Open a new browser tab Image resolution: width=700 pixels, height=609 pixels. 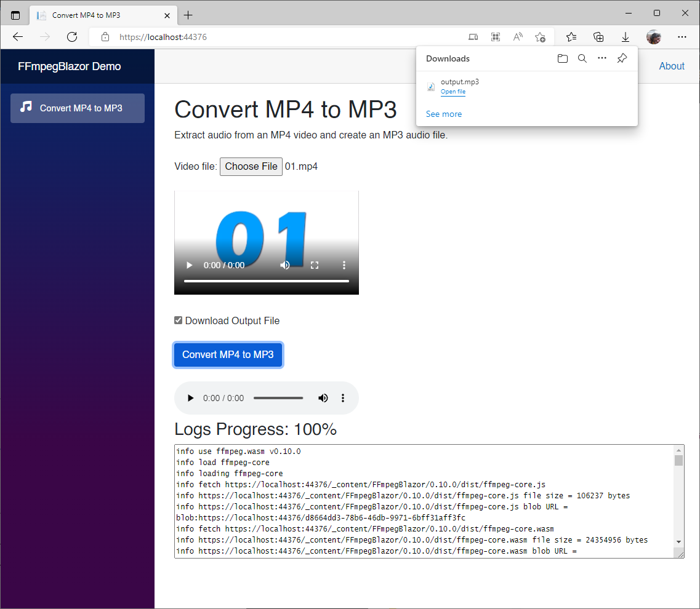pyautogui.click(x=188, y=15)
